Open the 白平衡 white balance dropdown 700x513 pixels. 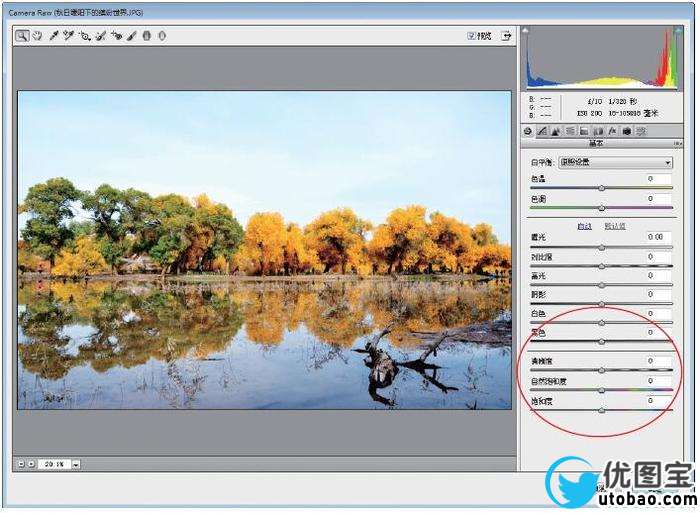click(x=616, y=163)
